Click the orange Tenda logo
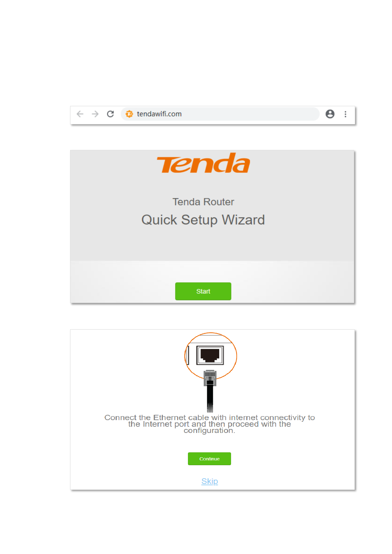 [203, 163]
